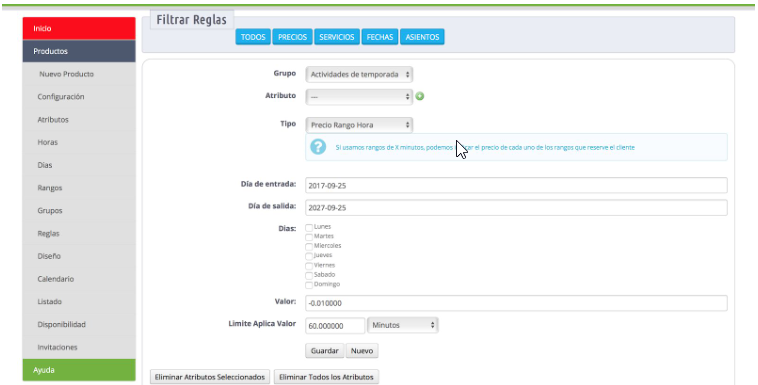Filter rules by ASIENTOS

coord(423,37)
